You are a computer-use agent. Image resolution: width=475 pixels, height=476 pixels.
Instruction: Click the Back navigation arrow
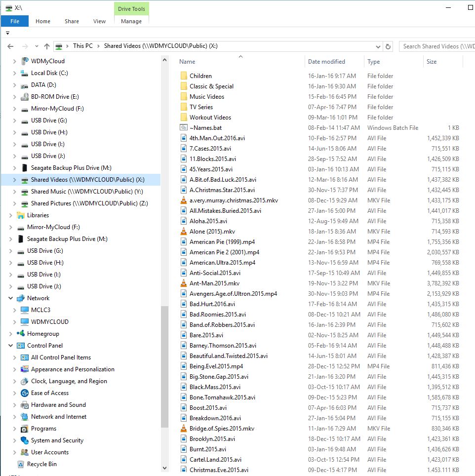coord(10,46)
